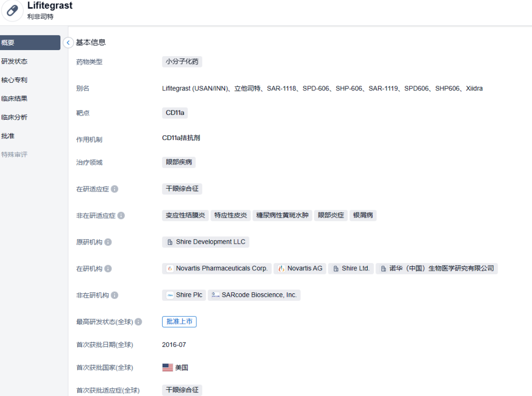Open Shire Development LLC organization tag
The height and width of the screenshot is (396, 532).
coord(206,242)
